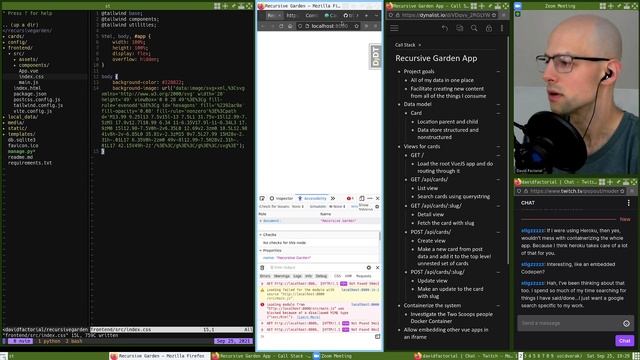Click the red error count badge in devtools
Screen dimensions: 640x360
pyautogui.click(x=350, y=198)
